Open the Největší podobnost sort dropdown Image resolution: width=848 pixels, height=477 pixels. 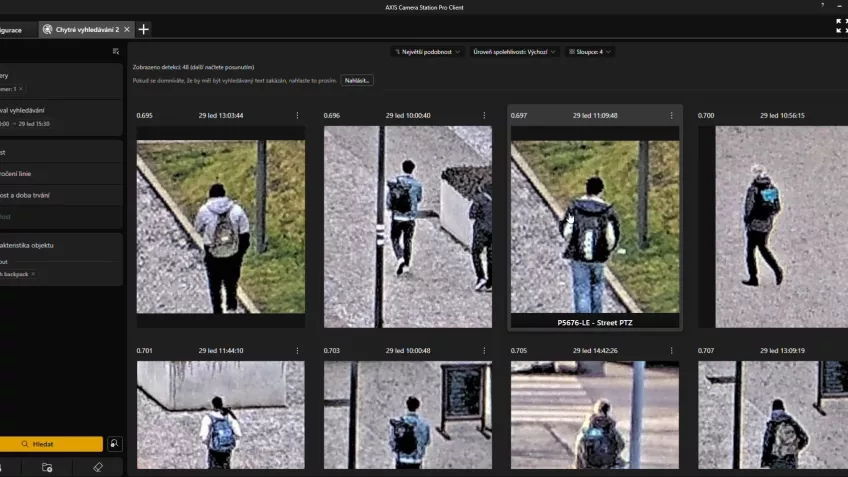pyautogui.click(x=427, y=51)
